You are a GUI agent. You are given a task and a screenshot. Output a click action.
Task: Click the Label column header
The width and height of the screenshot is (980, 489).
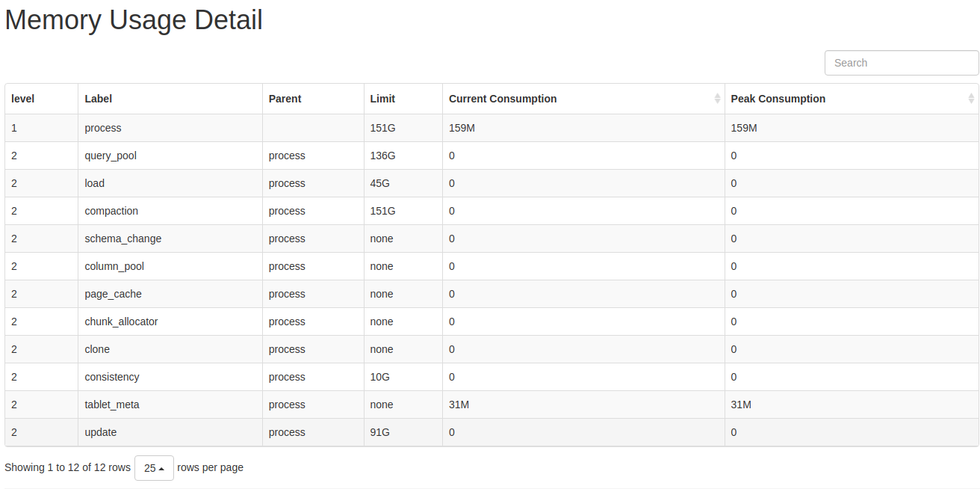click(x=99, y=99)
